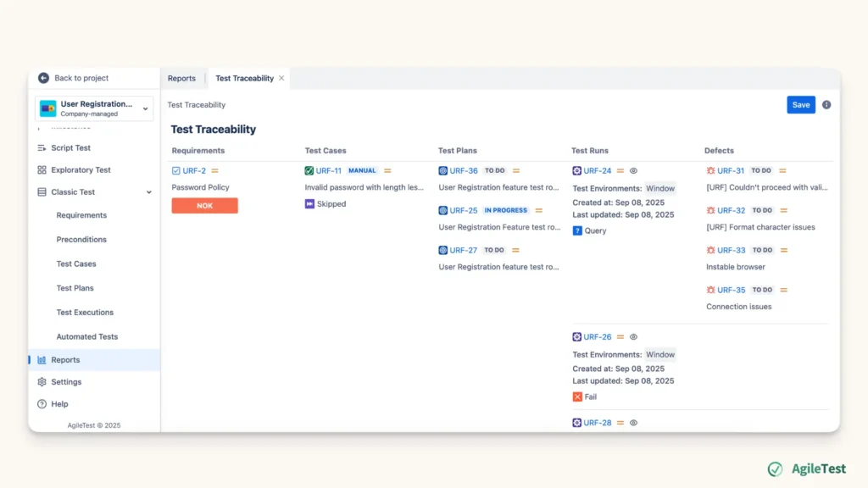868x488 pixels.
Task: Open the Script Test sidebar icon
Action: pyautogui.click(x=42, y=147)
